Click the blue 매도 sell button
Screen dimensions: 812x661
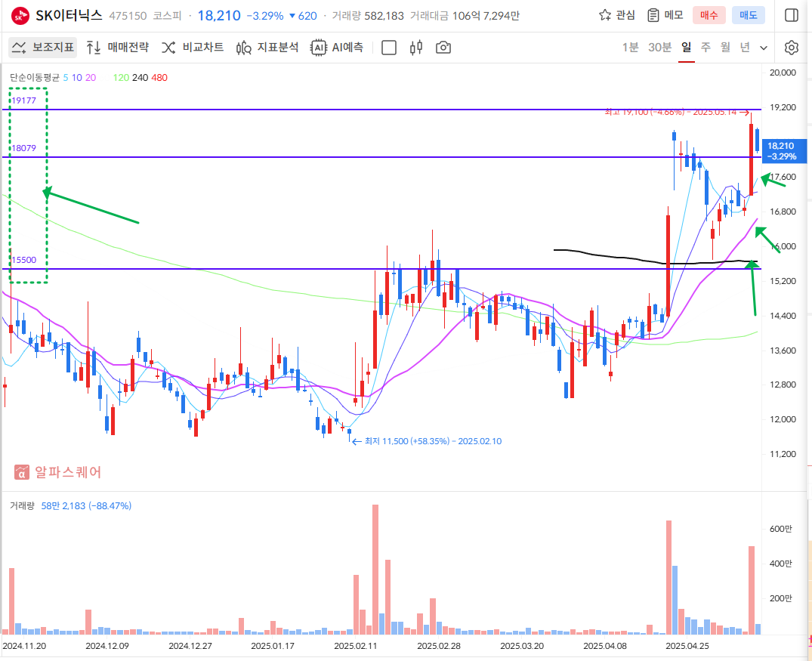[749, 15]
